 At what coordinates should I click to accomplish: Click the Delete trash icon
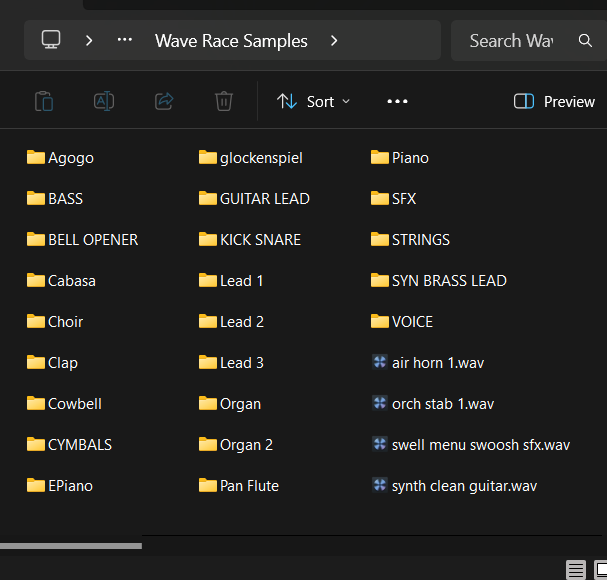(224, 101)
